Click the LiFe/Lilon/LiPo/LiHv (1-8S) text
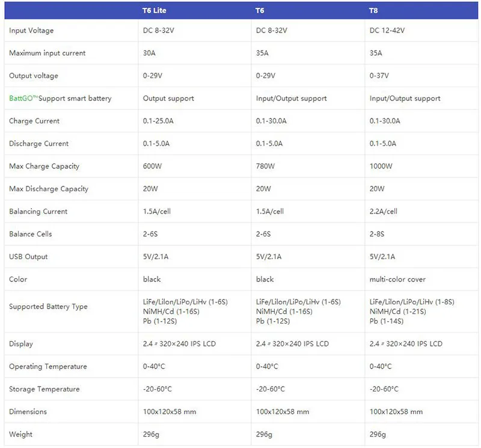The width and height of the screenshot is (481, 448). click(x=412, y=302)
